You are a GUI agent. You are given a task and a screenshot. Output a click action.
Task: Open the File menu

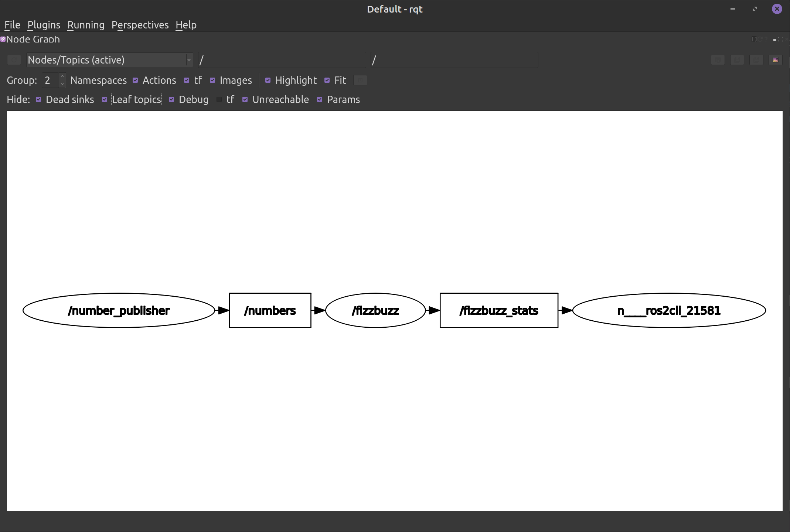tap(12, 25)
